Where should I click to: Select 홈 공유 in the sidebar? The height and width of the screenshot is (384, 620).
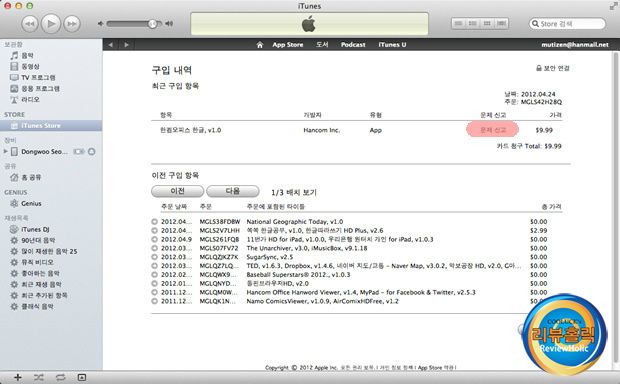coord(31,177)
